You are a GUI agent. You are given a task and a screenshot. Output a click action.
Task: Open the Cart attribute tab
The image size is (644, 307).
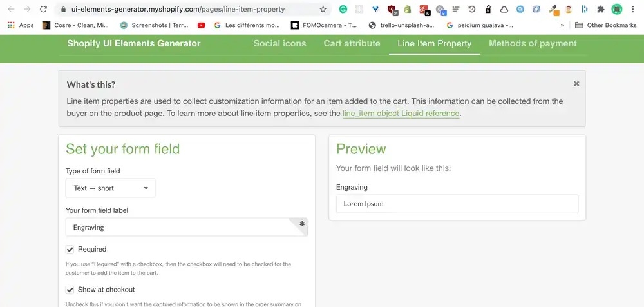click(x=352, y=43)
